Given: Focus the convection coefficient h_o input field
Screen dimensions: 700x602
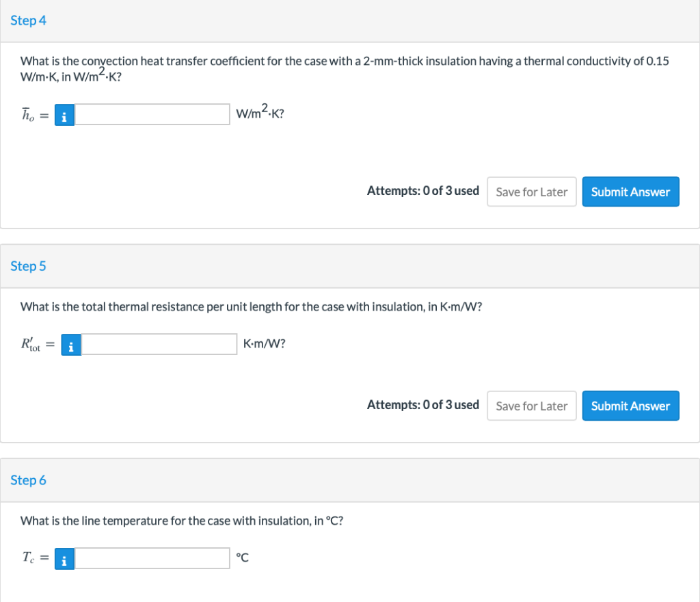Looking at the screenshot, I should [152, 115].
